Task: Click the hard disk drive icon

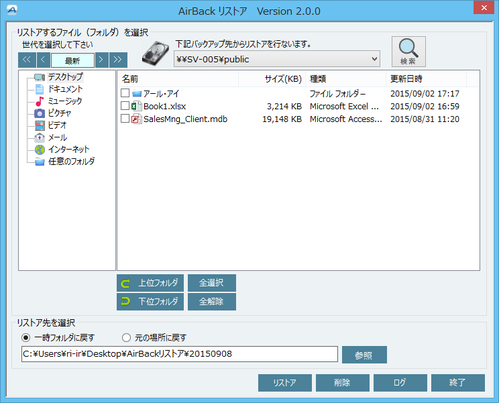Action: pyautogui.click(x=155, y=53)
